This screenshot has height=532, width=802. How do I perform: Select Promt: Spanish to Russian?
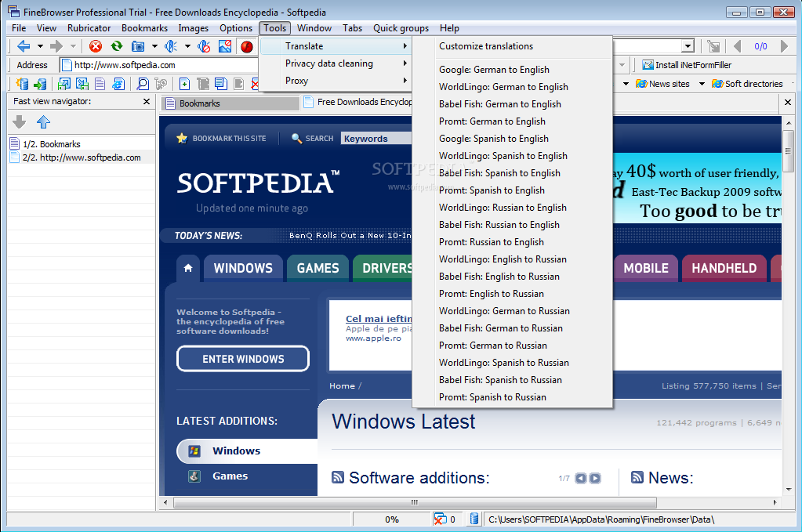pos(512,397)
